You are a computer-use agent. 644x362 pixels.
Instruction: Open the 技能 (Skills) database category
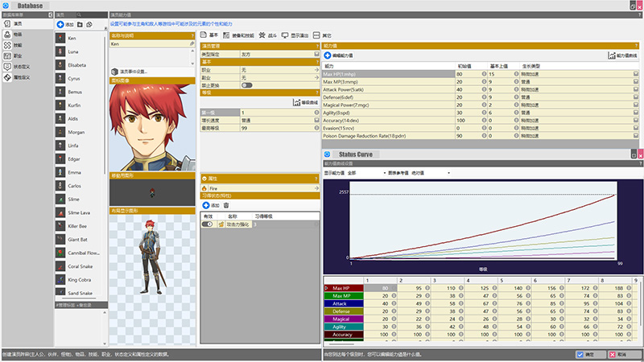click(x=18, y=47)
